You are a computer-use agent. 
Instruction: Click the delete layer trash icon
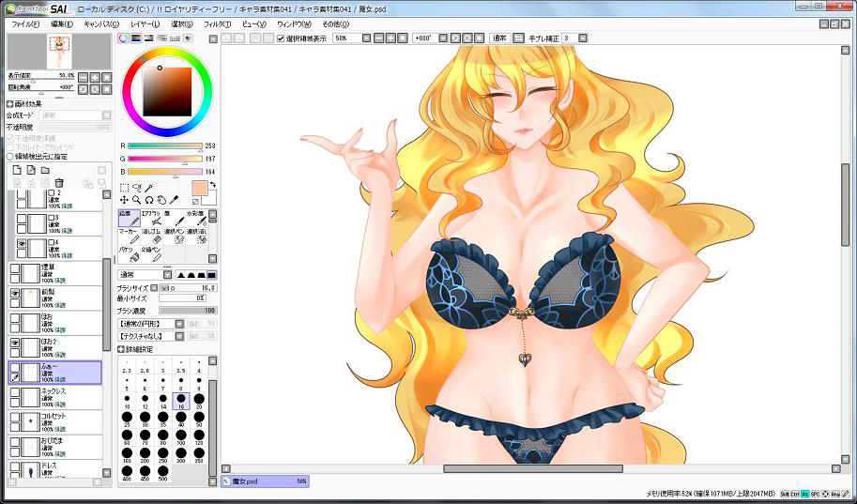(x=58, y=183)
